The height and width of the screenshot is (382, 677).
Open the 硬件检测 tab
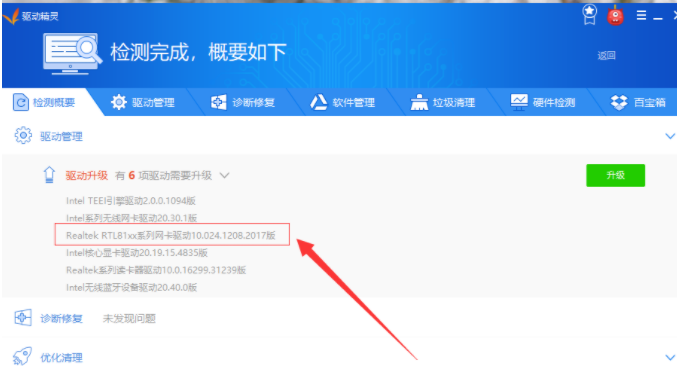coord(543,102)
